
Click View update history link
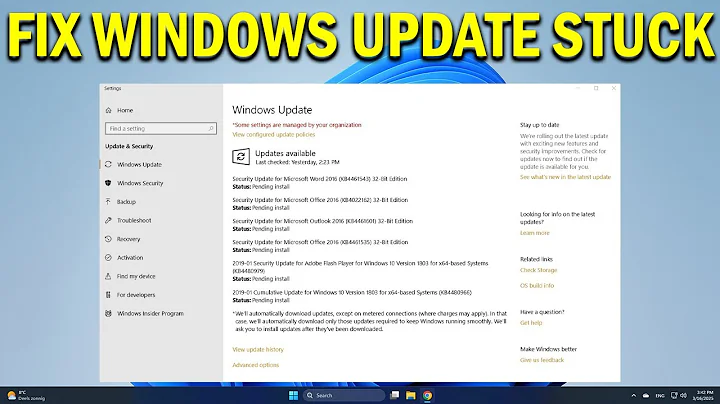tap(258, 349)
